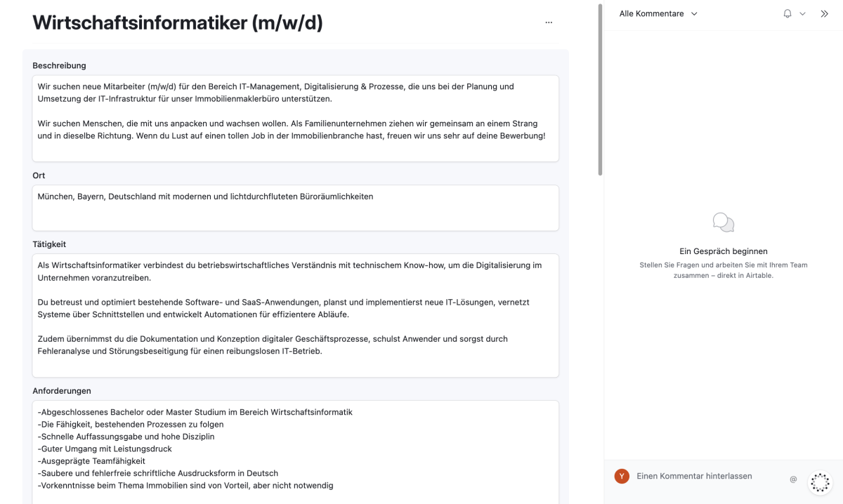Collapse the comments panel via double-chevron icon

pos(824,13)
